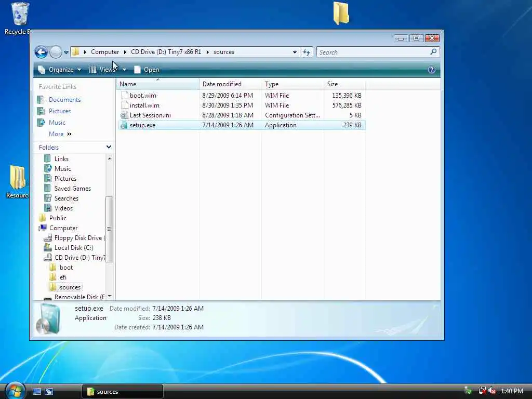Select Last Session.ini file

[x=242, y=115]
